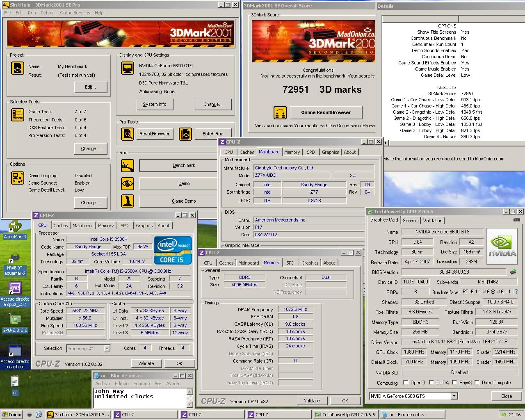Enable the PhysX checkbox in GPU-Z

pyautogui.click(x=454, y=383)
